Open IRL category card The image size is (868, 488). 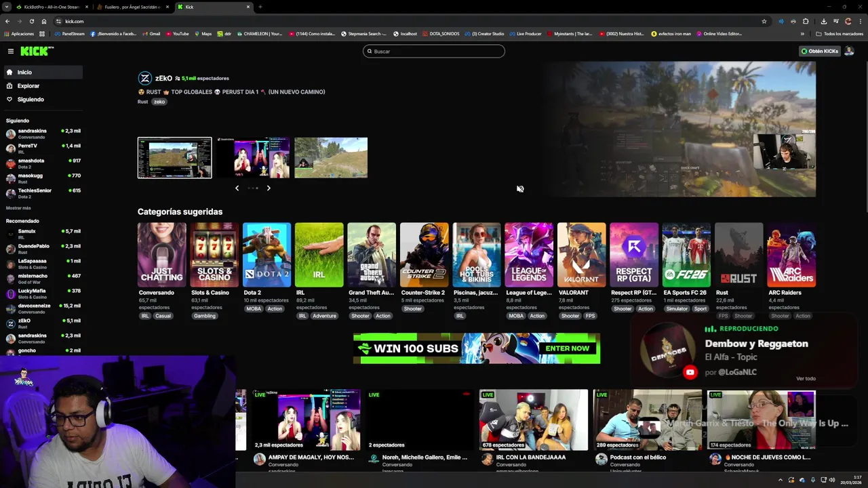click(x=319, y=255)
